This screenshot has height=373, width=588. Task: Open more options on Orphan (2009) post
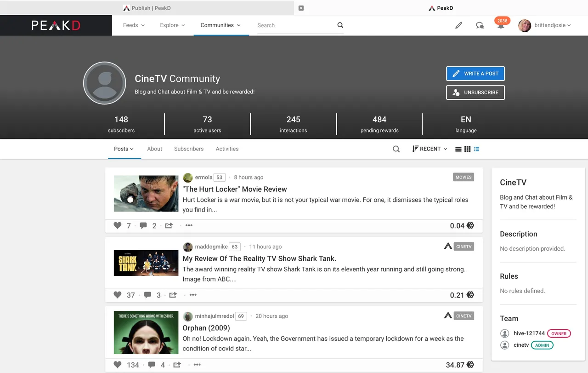click(x=197, y=365)
